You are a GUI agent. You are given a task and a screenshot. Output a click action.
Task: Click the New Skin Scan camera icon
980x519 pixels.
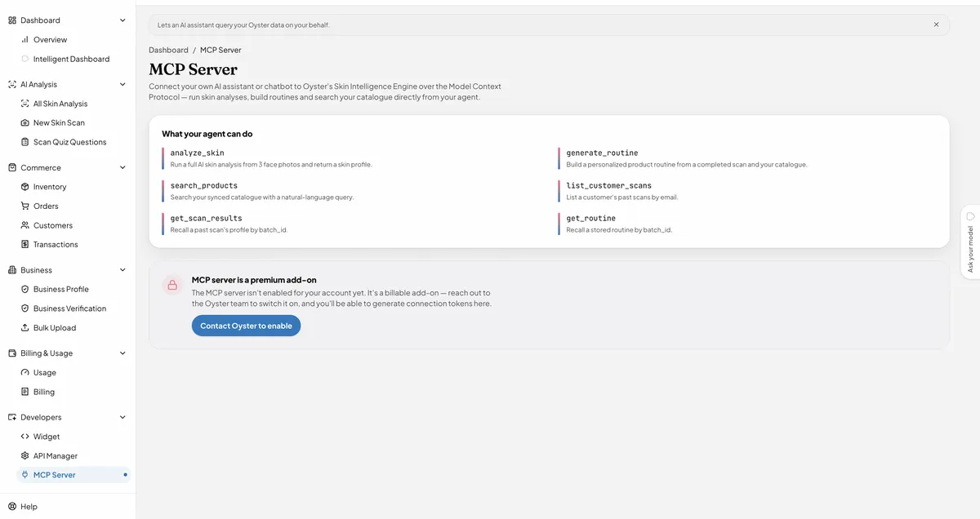point(24,122)
